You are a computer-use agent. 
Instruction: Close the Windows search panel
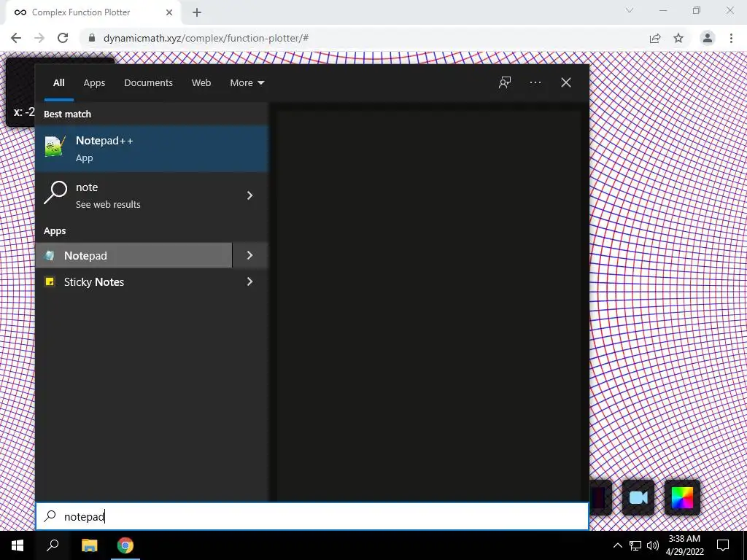(x=566, y=83)
